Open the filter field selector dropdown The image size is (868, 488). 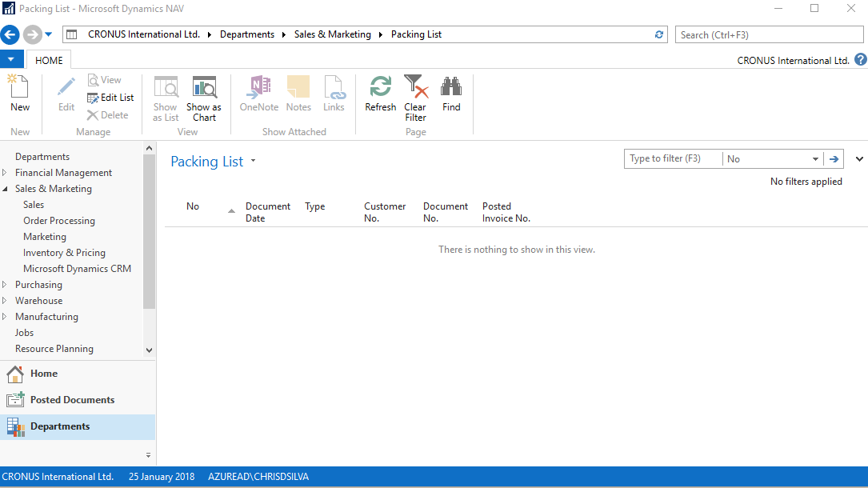tap(815, 158)
